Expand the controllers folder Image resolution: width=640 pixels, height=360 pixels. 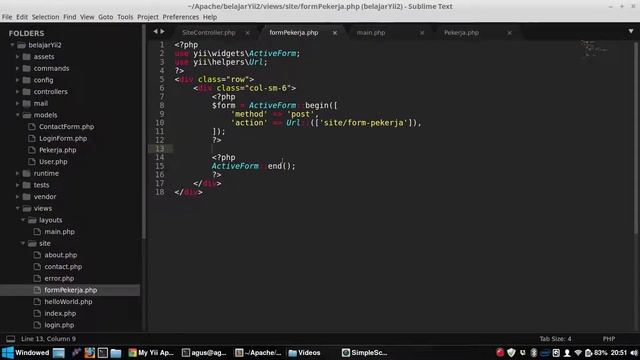tap(18, 91)
